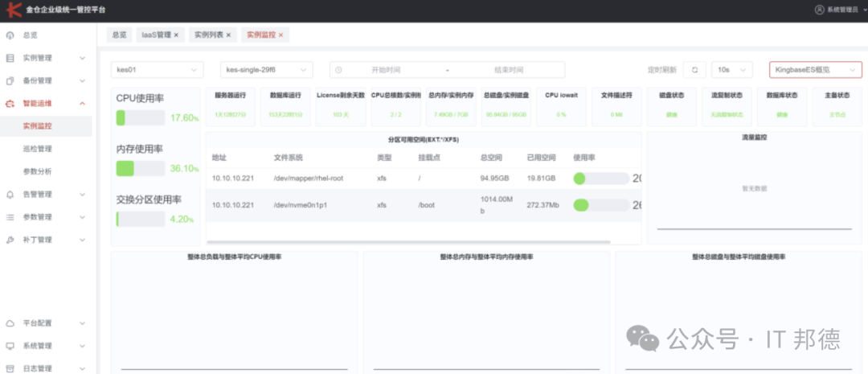Click the 开始时间 start time field
The width and height of the screenshot is (868, 374).
click(x=386, y=70)
